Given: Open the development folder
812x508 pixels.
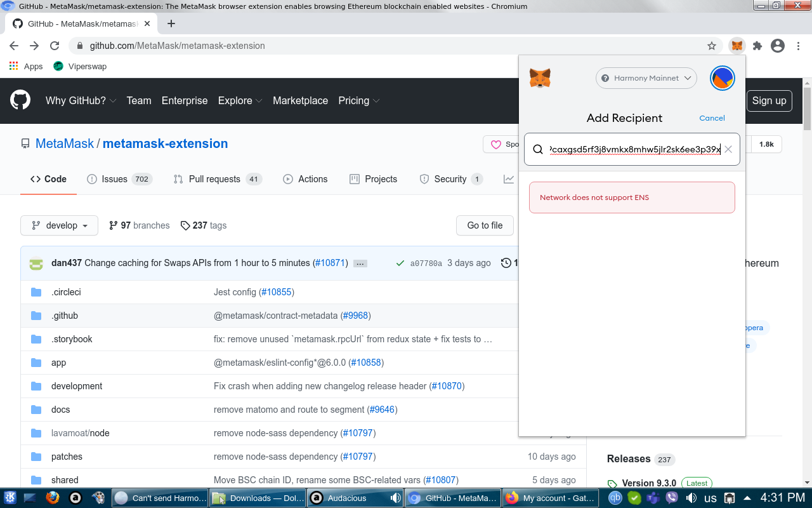Looking at the screenshot, I should pos(77,386).
